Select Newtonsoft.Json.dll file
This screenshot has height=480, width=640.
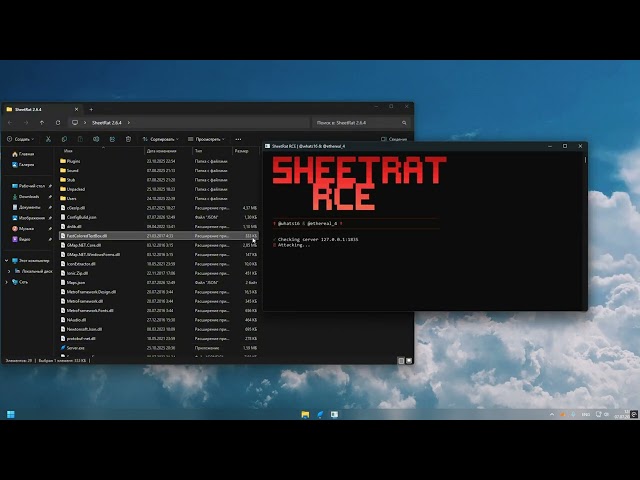[159, 329]
